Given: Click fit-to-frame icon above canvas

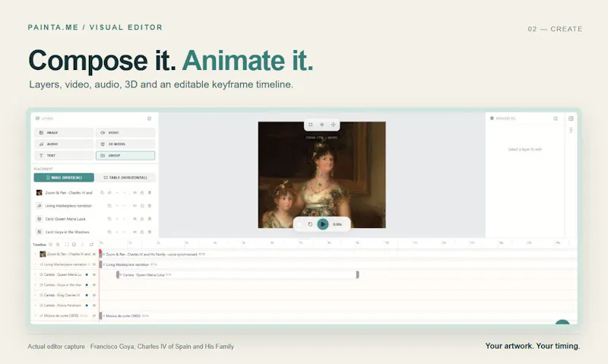Looking at the screenshot, I should (x=311, y=125).
